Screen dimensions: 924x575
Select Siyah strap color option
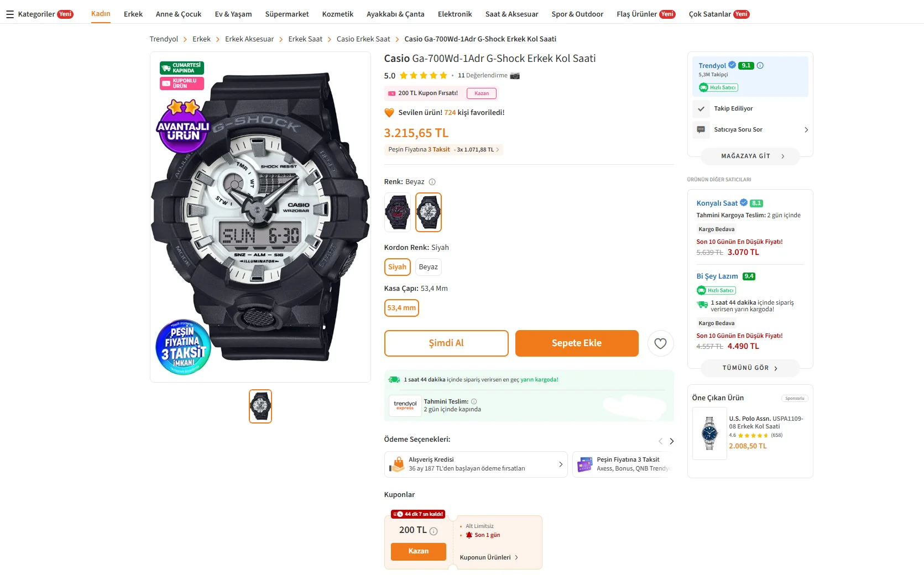point(397,267)
